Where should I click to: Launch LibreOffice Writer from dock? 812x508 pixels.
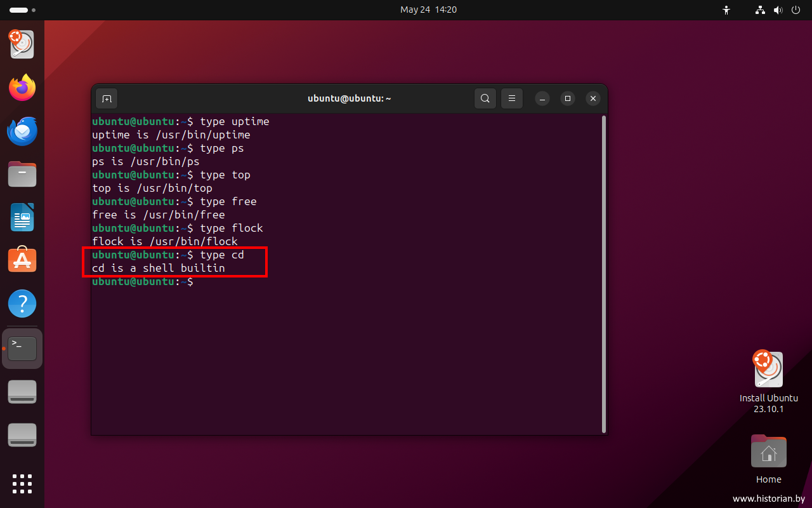coord(22,217)
